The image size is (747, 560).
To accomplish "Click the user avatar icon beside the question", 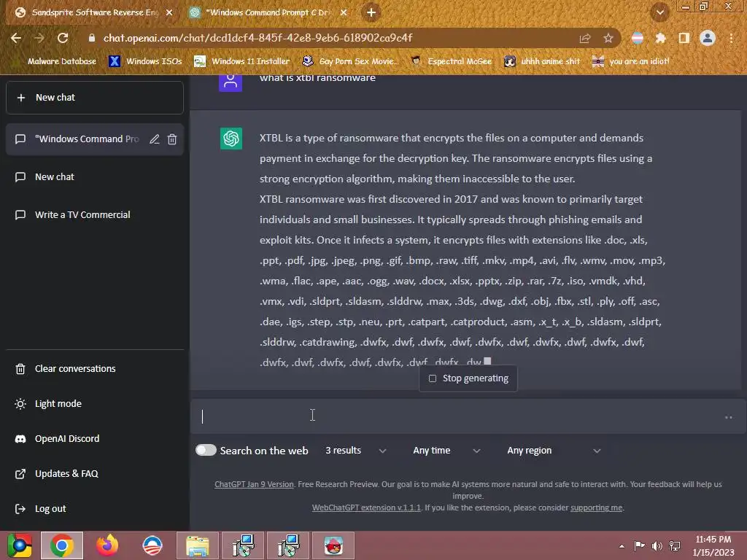I will [x=231, y=82].
